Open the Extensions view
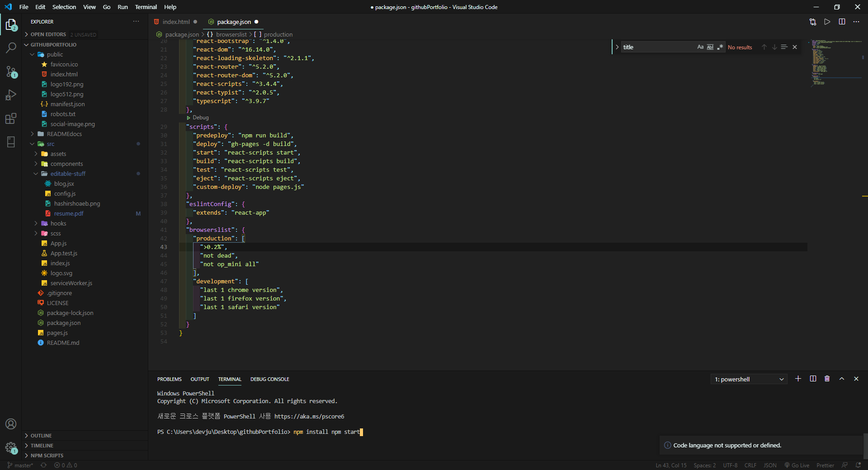Image resolution: width=868 pixels, height=470 pixels. [11, 118]
